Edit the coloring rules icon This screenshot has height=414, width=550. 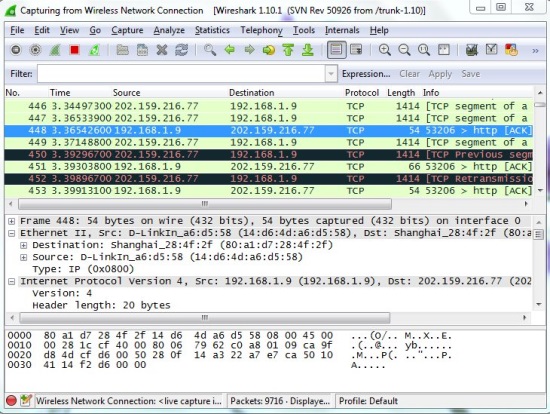click(x=511, y=50)
